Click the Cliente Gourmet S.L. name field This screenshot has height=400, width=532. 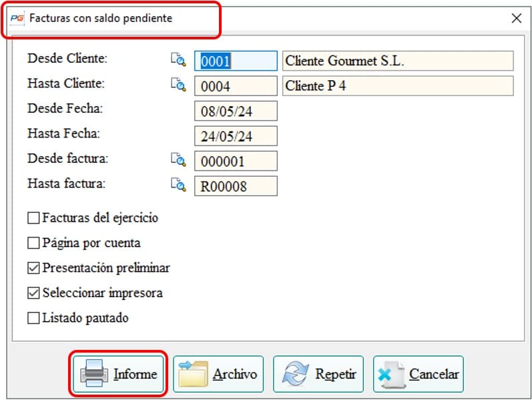click(398, 61)
